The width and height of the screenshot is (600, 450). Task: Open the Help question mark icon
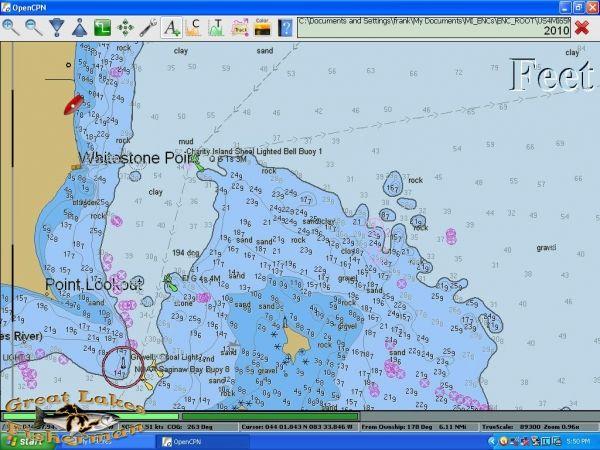[x=286, y=28]
